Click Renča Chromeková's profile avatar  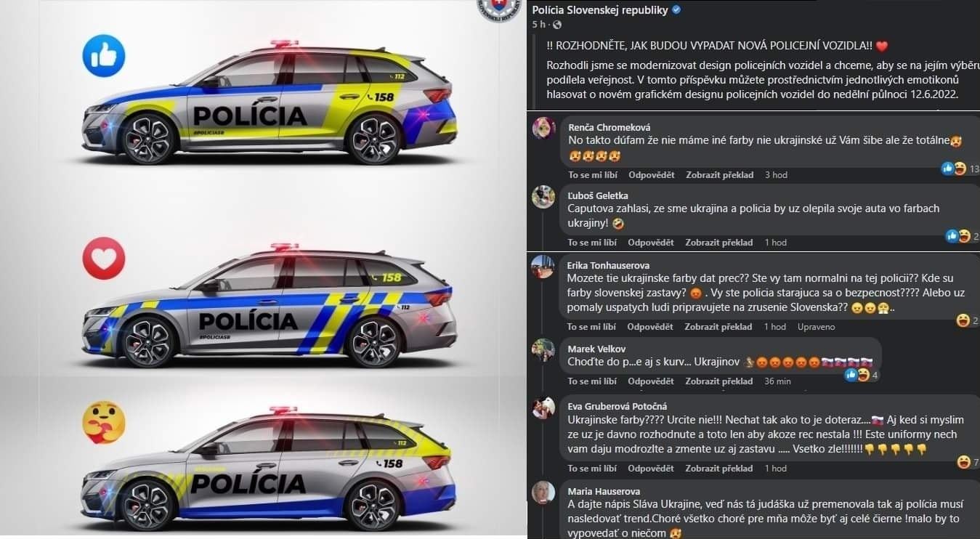(x=543, y=128)
